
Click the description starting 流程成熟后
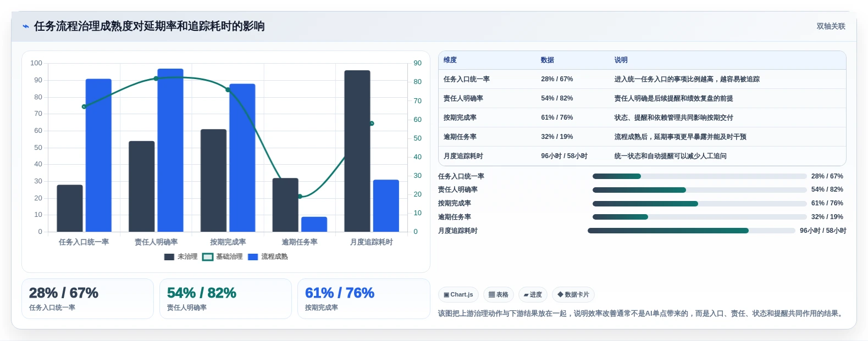[x=681, y=137]
